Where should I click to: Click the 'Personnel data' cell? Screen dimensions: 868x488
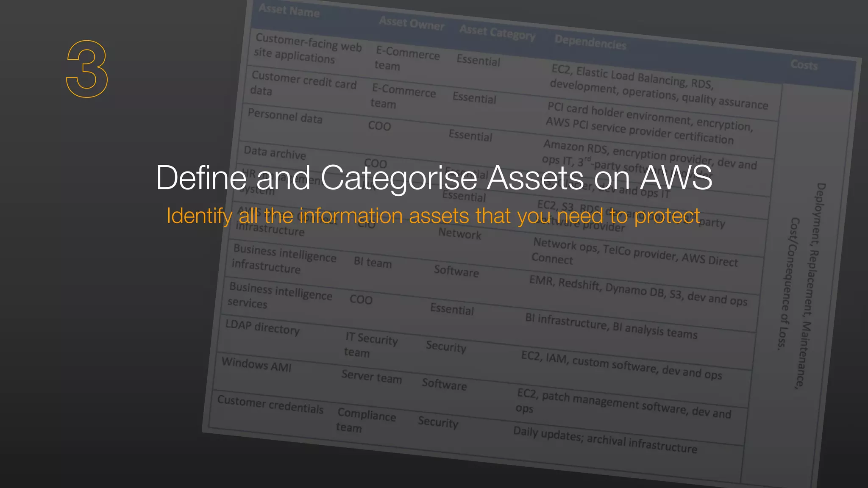coord(285,116)
